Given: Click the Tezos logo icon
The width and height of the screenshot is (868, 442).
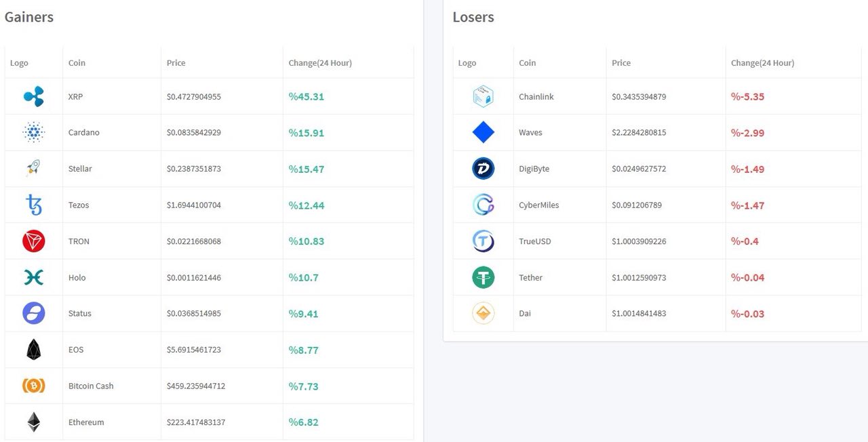Looking at the screenshot, I should (33, 205).
